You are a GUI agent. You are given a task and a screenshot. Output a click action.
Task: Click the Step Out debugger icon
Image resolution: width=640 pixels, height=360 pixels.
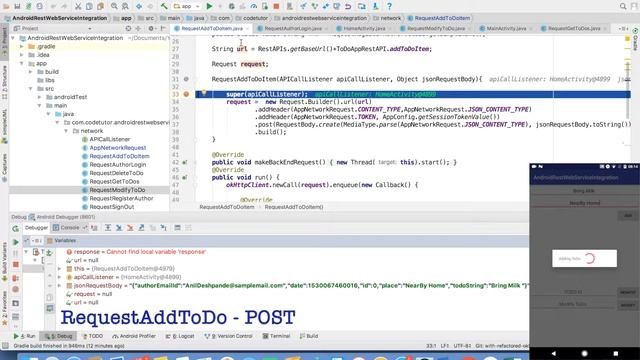141,227
